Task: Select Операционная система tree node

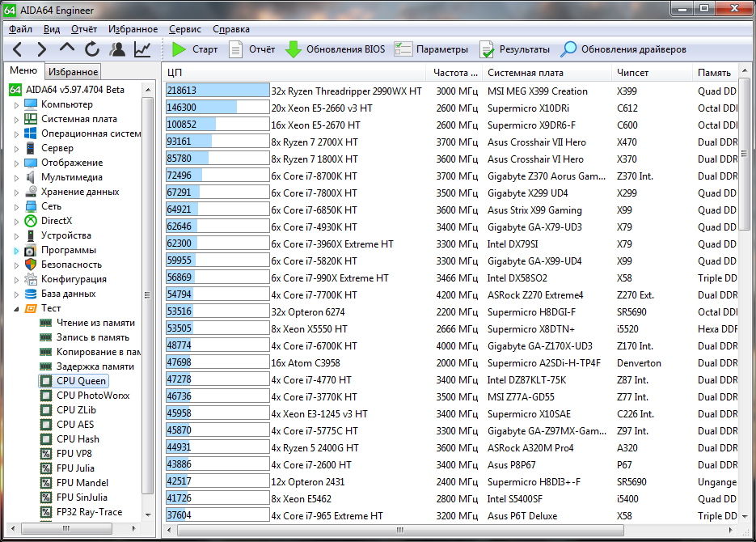Action: tap(91, 133)
